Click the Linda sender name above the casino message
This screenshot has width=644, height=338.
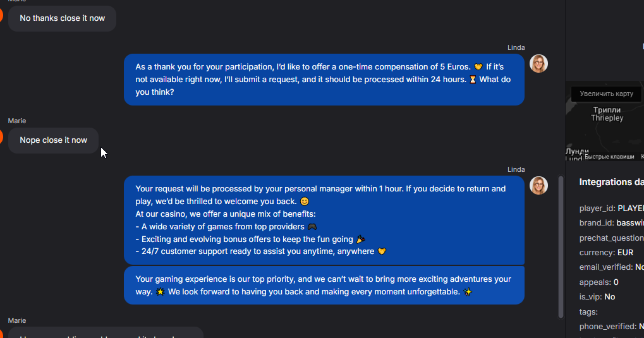pos(516,169)
